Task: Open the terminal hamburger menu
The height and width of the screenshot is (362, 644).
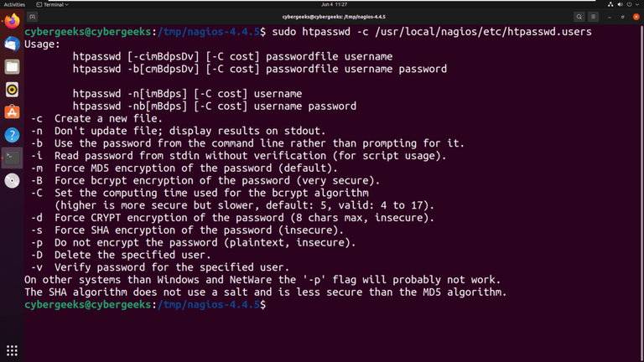Action: pos(595,17)
